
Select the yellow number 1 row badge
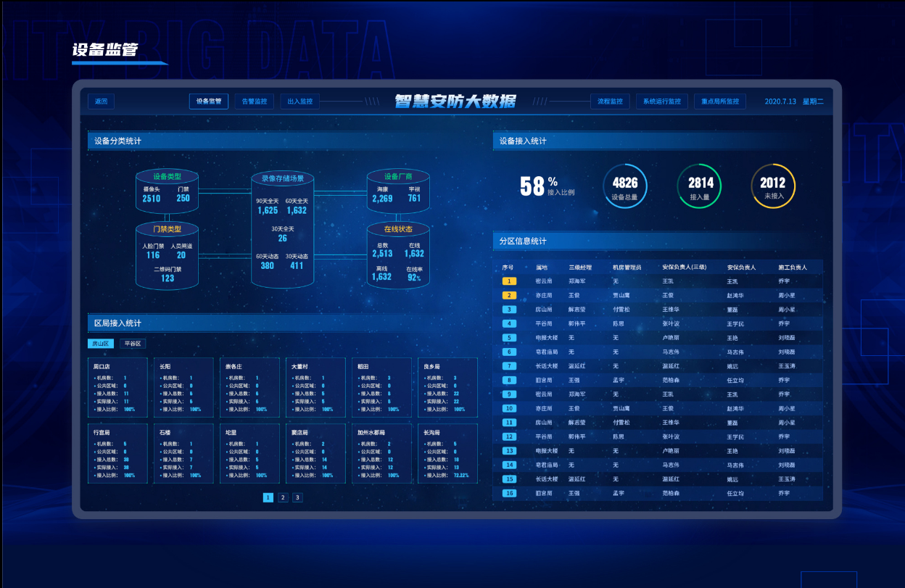[x=509, y=281]
